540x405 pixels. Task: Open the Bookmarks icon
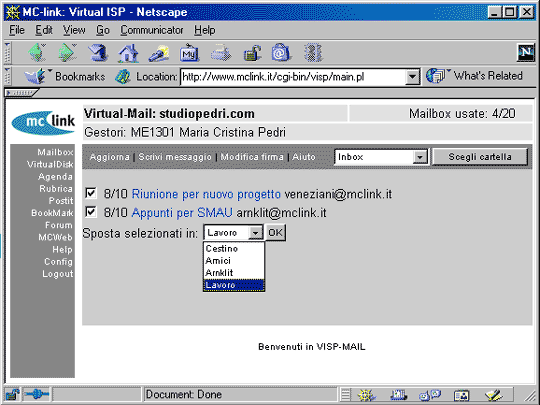click(35, 76)
